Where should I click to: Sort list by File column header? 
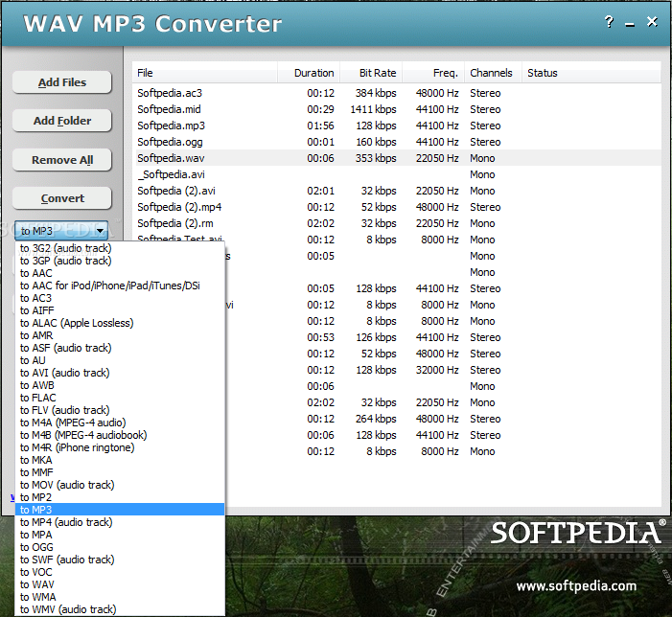point(205,73)
